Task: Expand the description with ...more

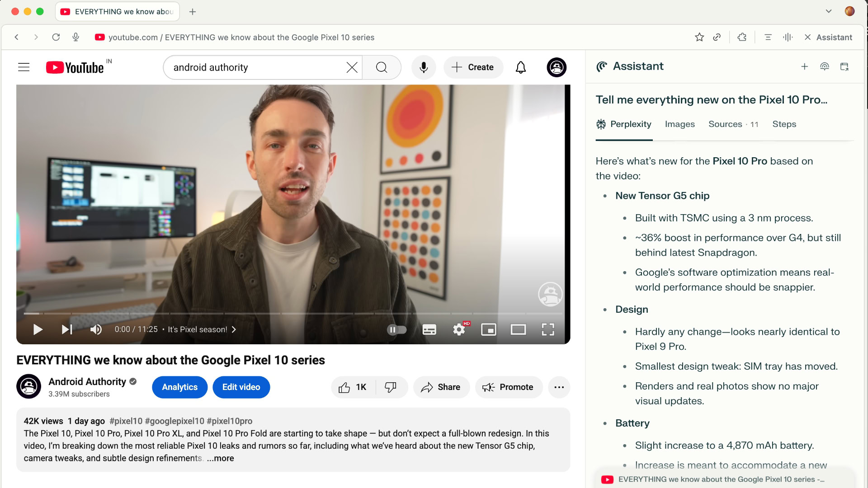Action: click(x=221, y=458)
